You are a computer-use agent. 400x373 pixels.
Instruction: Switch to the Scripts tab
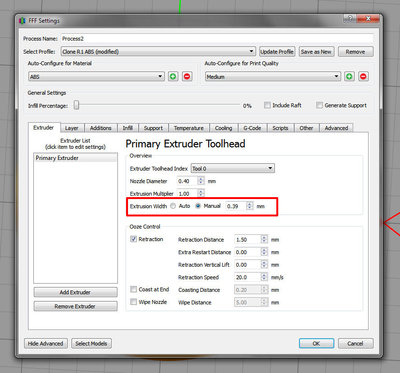pyautogui.click(x=280, y=128)
